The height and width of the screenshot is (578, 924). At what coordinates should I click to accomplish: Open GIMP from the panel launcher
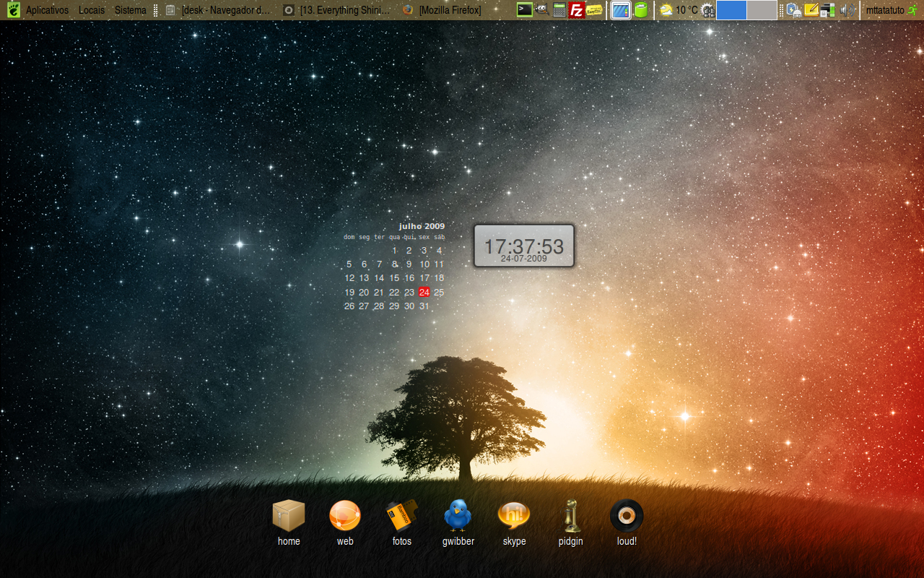click(x=542, y=10)
